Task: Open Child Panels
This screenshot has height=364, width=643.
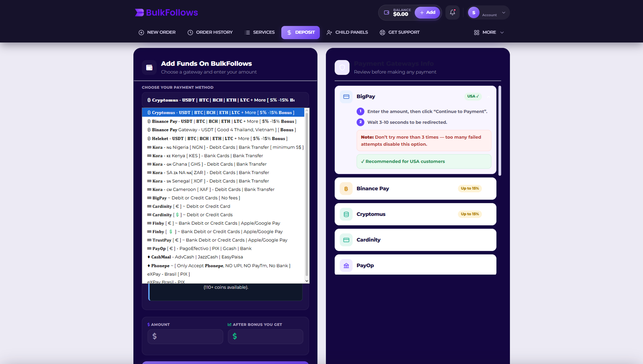Action: point(347,32)
